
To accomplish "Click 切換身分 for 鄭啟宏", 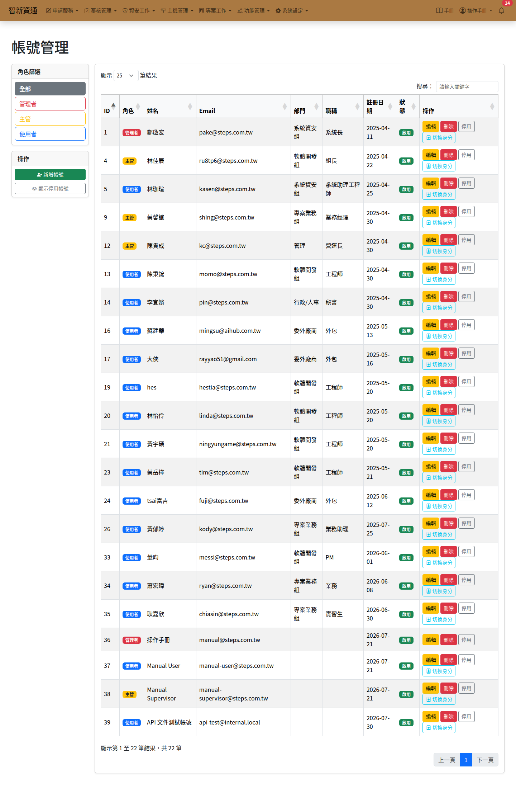I will click(439, 138).
